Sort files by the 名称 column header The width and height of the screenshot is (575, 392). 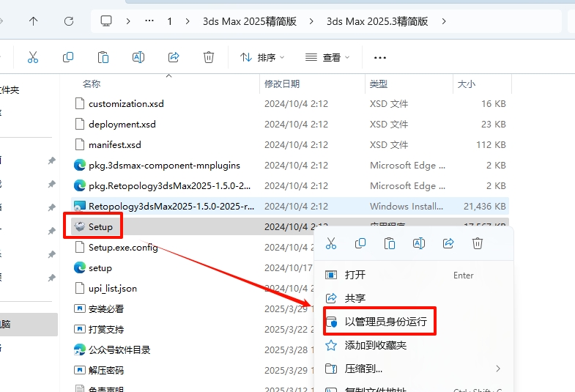click(x=92, y=84)
